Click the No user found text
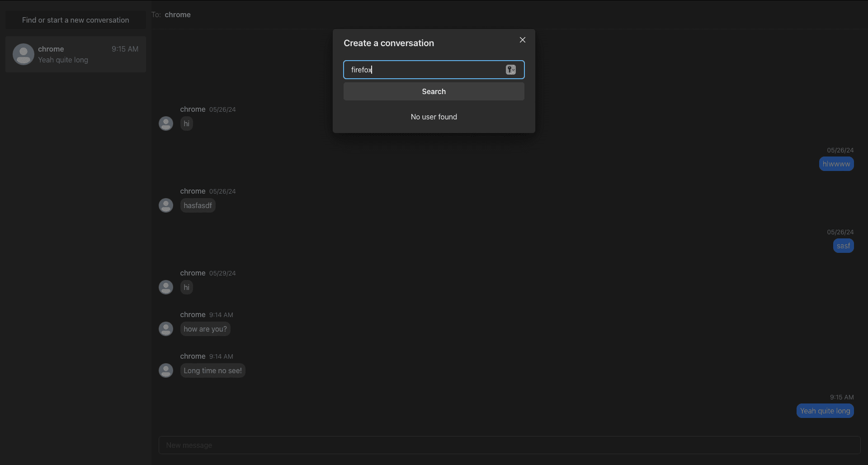Image resolution: width=868 pixels, height=465 pixels. (434, 117)
